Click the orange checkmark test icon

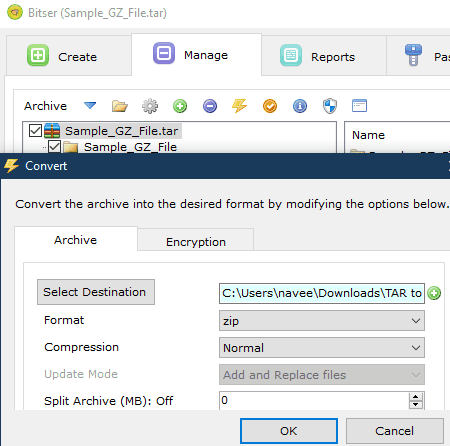pyautogui.click(x=270, y=106)
